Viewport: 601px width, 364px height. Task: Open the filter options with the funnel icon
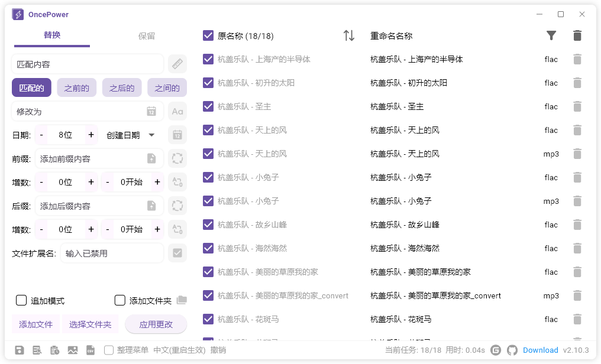551,35
